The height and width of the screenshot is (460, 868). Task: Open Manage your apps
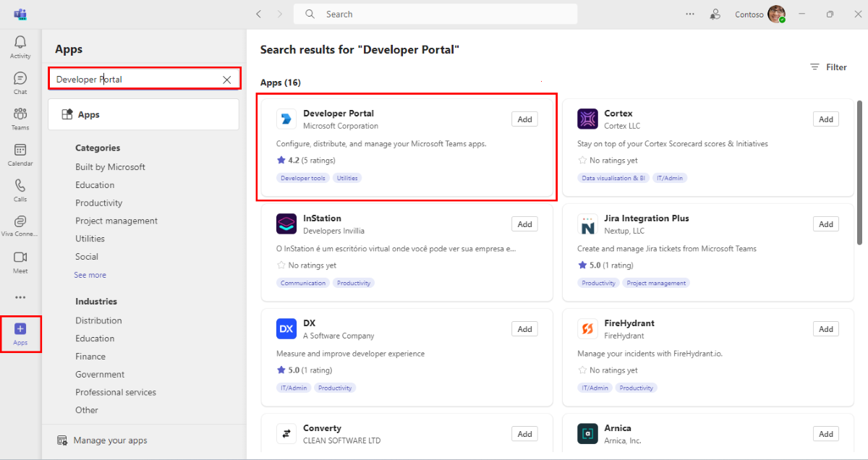tap(102, 440)
